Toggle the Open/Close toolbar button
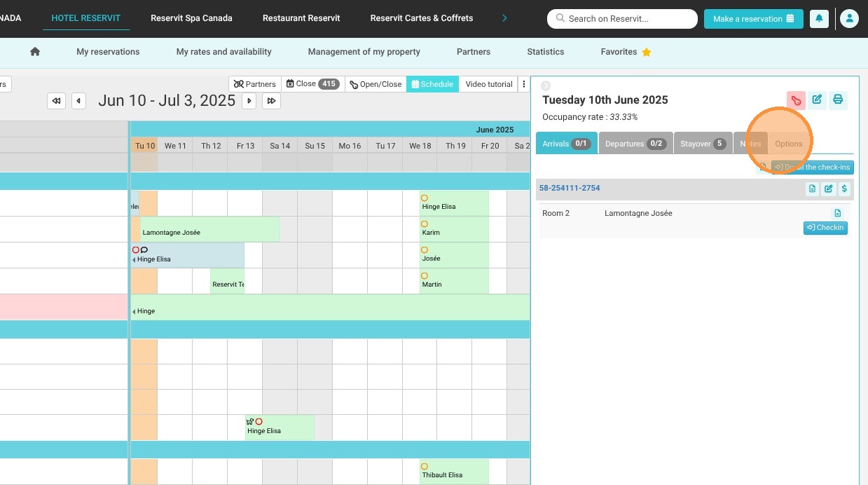Image resolution: width=868 pixels, height=485 pixels. tap(376, 84)
